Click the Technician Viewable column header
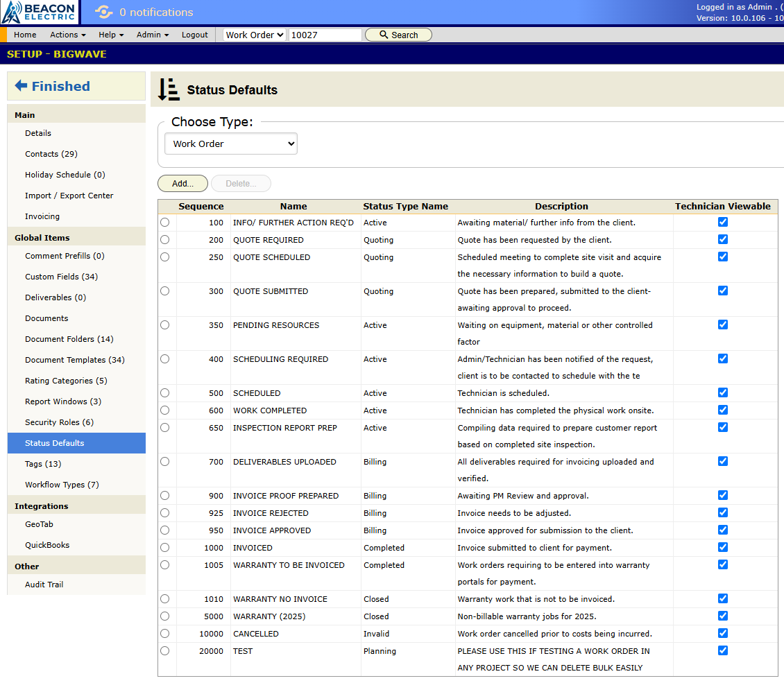 click(x=722, y=207)
